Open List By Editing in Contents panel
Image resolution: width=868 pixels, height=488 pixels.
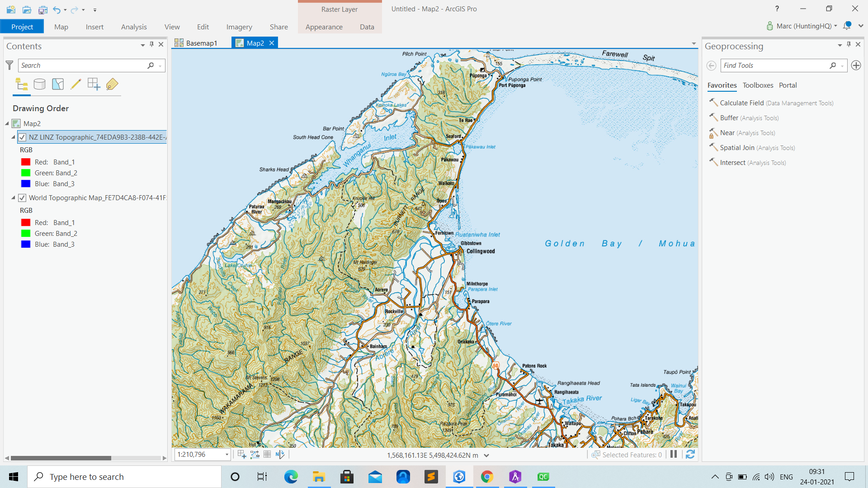point(75,84)
